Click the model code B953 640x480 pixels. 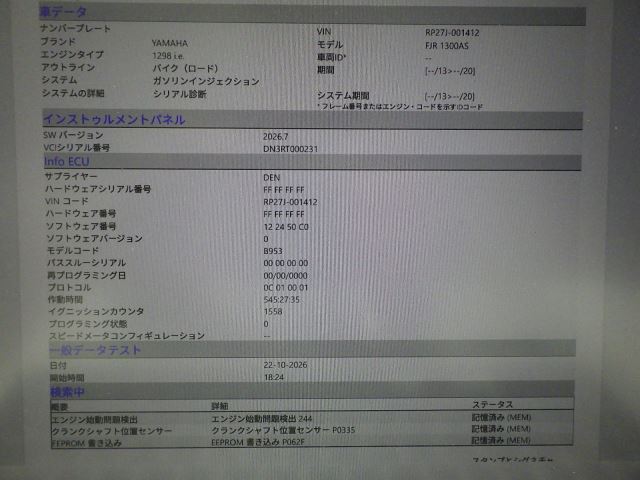pyautogui.click(x=273, y=251)
